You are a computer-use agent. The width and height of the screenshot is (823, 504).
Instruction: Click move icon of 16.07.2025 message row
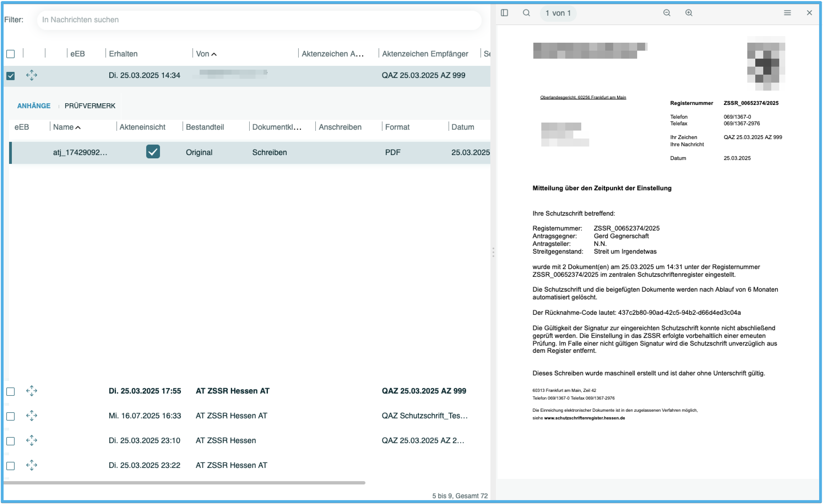(x=32, y=416)
